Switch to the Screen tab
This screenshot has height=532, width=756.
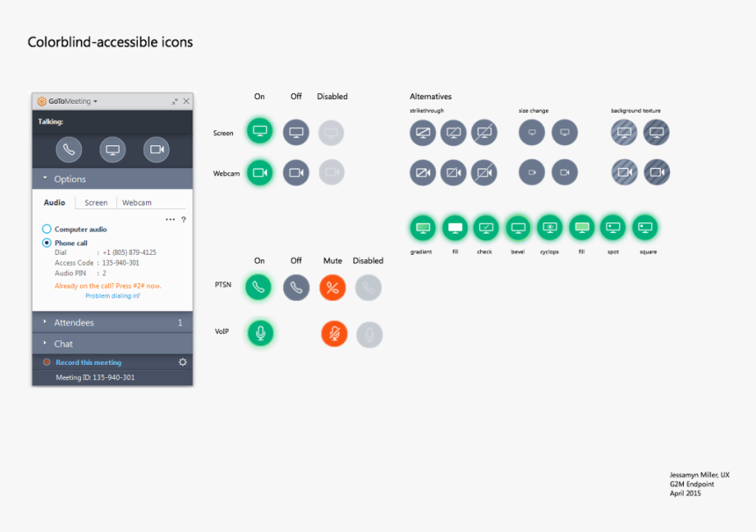96,203
